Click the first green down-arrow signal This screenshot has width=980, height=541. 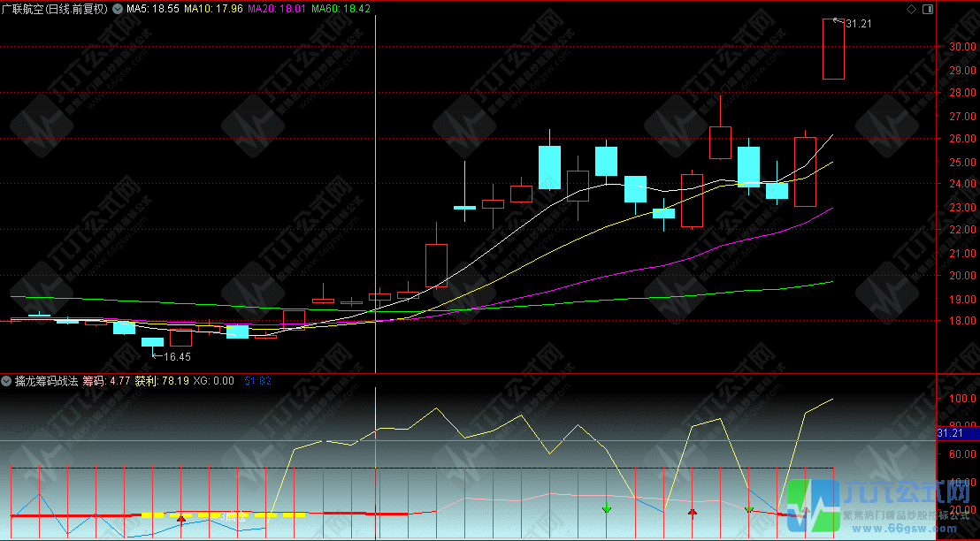pos(607,509)
